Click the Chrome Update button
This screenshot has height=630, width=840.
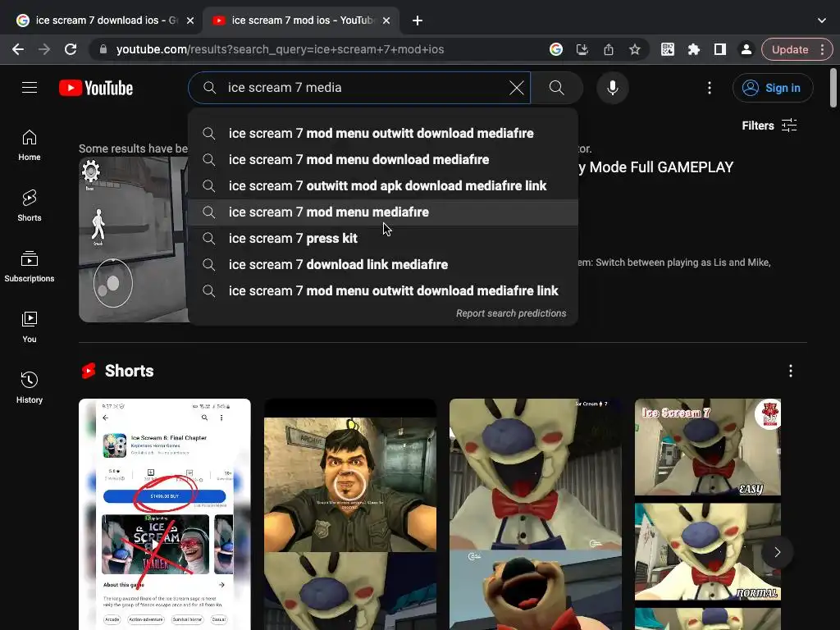[797, 49]
